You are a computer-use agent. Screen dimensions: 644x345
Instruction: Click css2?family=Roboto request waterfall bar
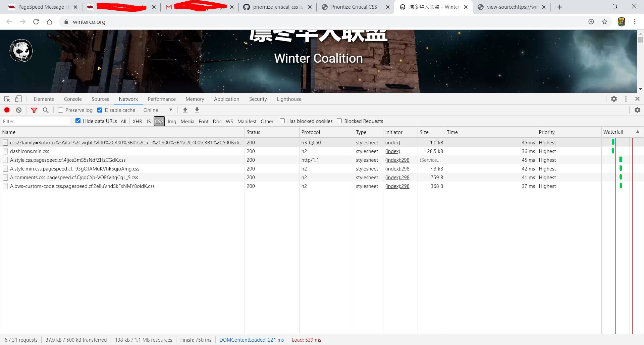613,142
